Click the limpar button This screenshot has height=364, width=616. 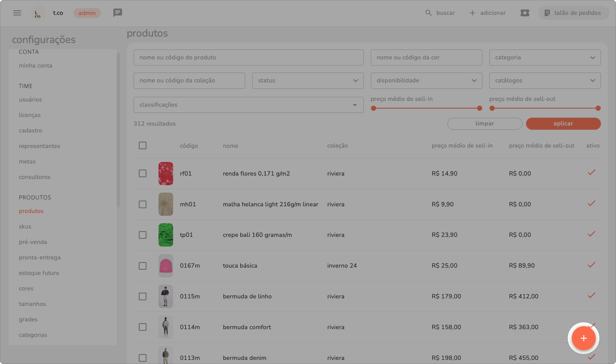[485, 123]
